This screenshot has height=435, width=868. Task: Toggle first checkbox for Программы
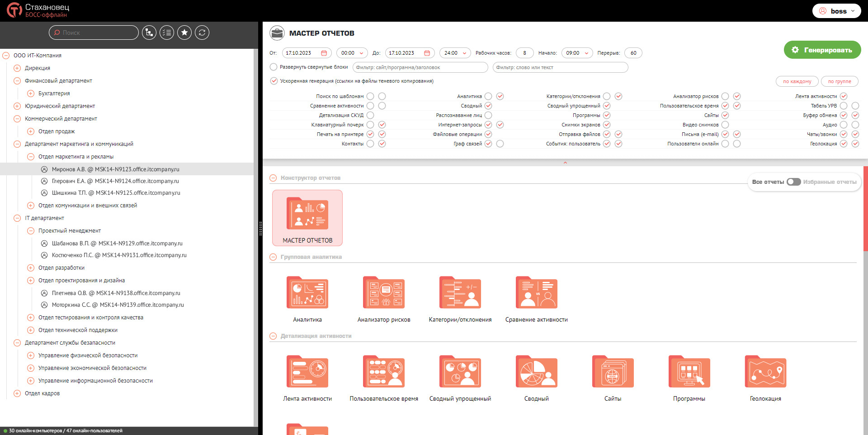(x=607, y=115)
